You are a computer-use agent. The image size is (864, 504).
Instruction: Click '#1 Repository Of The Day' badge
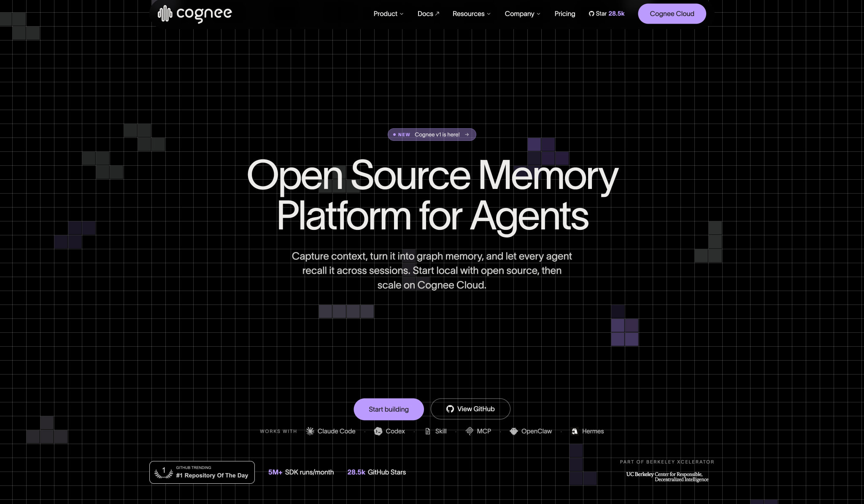click(202, 472)
